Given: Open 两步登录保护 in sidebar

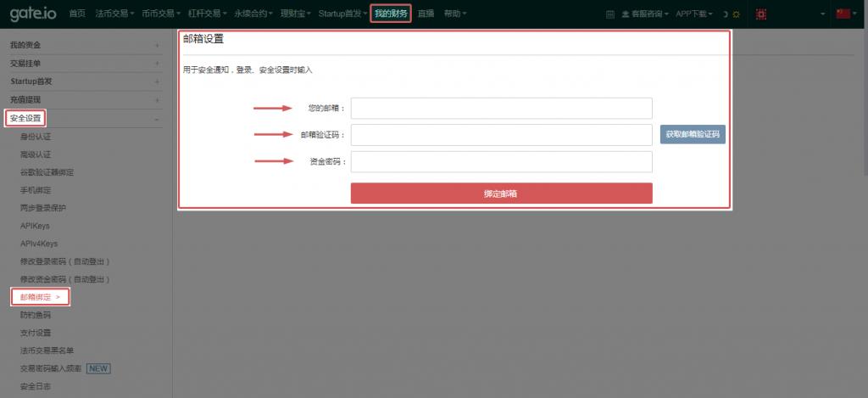Looking at the screenshot, I should (43, 208).
